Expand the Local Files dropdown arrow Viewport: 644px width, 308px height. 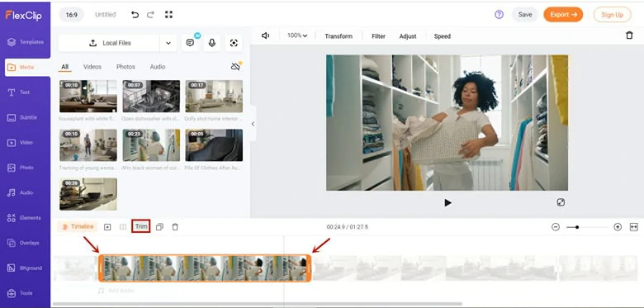coord(168,43)
